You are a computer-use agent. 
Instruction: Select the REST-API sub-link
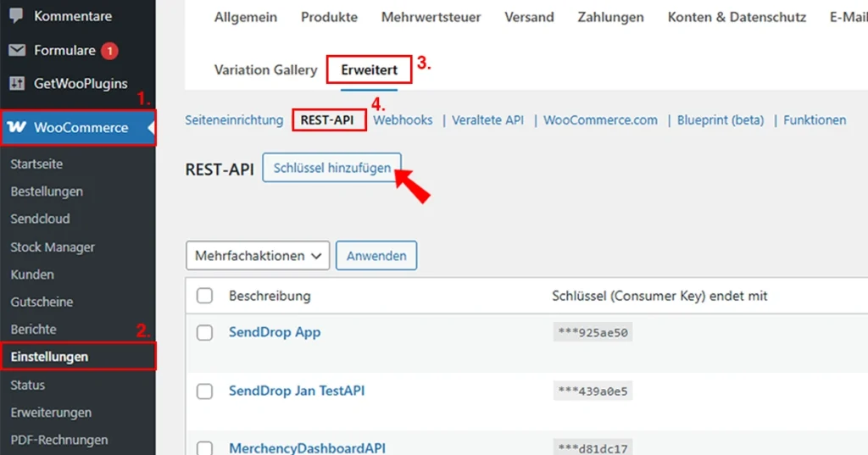tap(327, 120)
